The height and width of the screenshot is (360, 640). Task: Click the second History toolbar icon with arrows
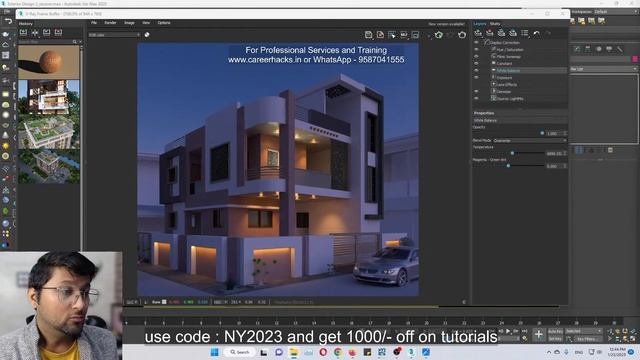click(35, 32)
